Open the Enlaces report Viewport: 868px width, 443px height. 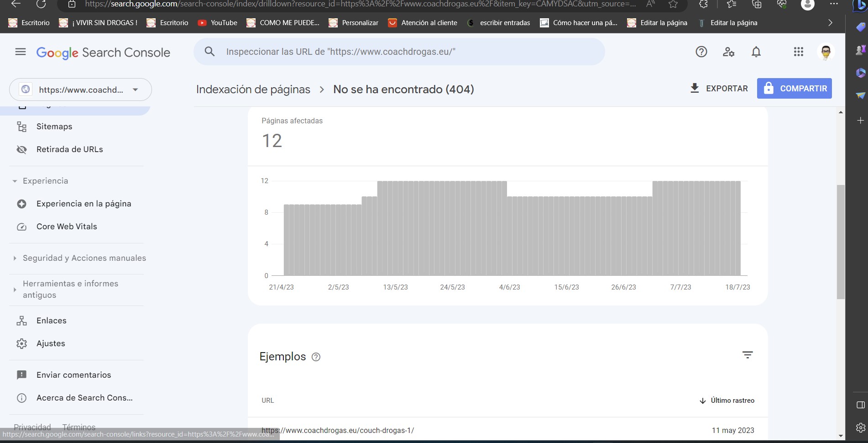pyautogui.click(x=52, y=321)
